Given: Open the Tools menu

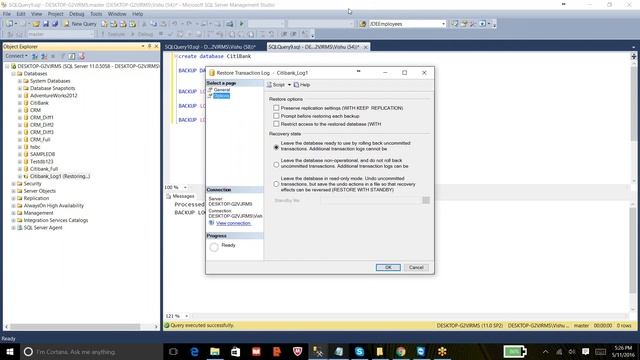Looking at the screenshot, I should click(x=96, y=14).
